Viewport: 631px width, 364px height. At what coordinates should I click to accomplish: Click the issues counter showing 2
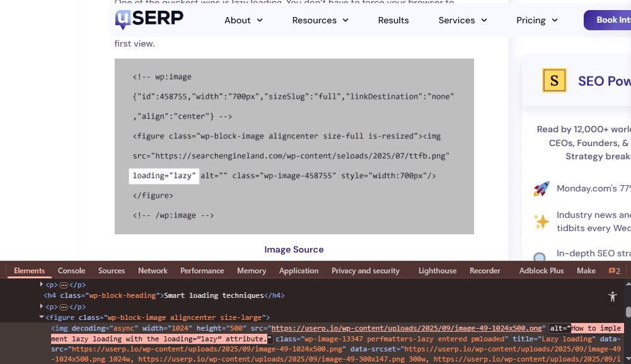pyautogui.click(x=615, y=271)
